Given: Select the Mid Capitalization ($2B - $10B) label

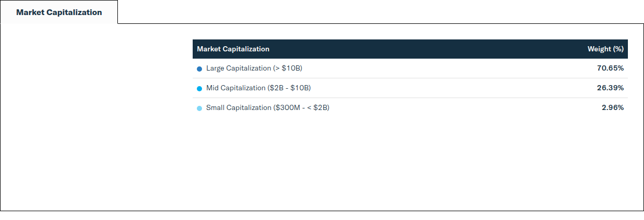Looking at the screenshot, I should click(x=258, y=88).
